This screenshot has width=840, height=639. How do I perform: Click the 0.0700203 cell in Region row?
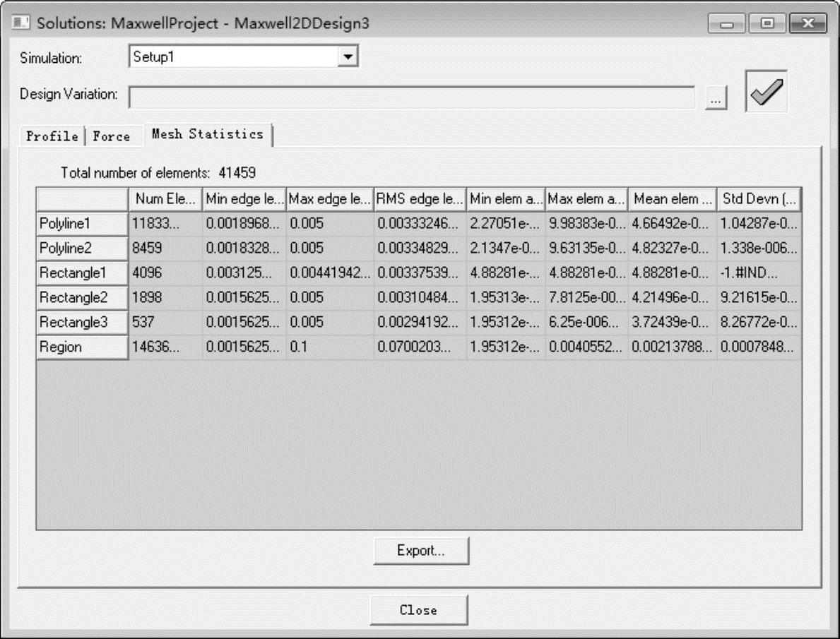tap(420, 347)
